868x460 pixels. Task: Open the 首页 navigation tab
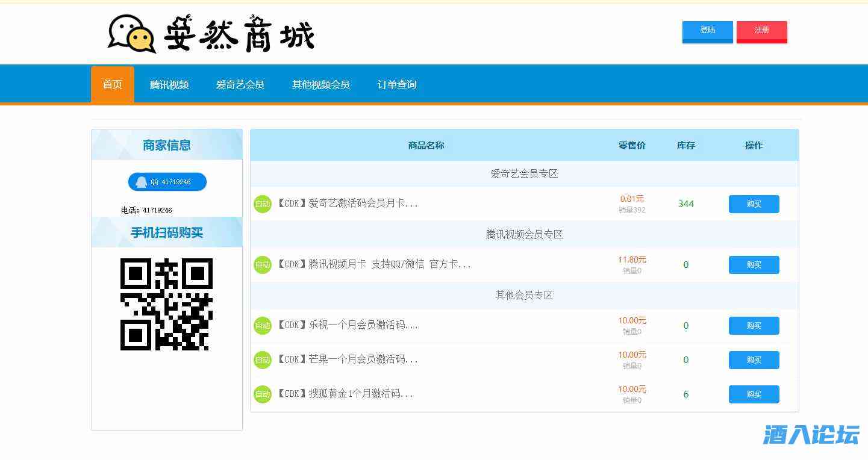pos(113,84)
